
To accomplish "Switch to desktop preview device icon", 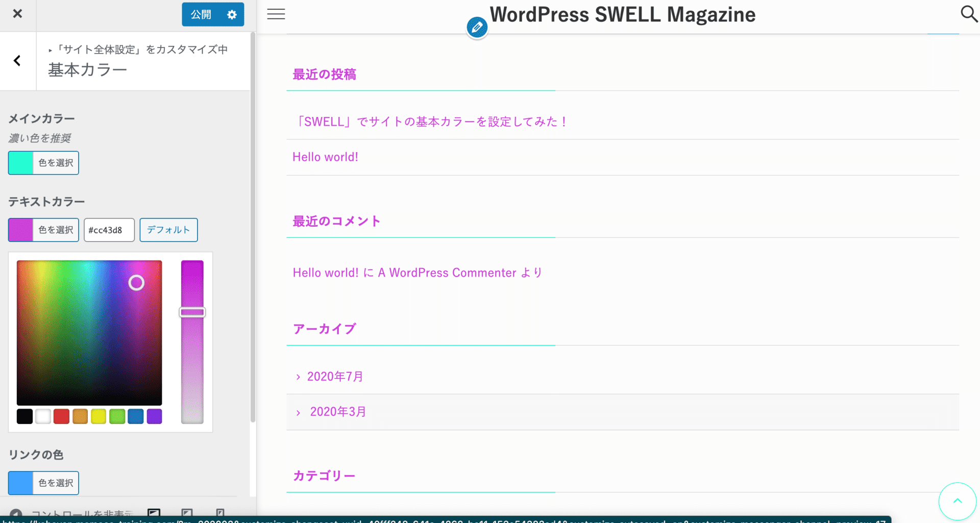I will point(154,513).
